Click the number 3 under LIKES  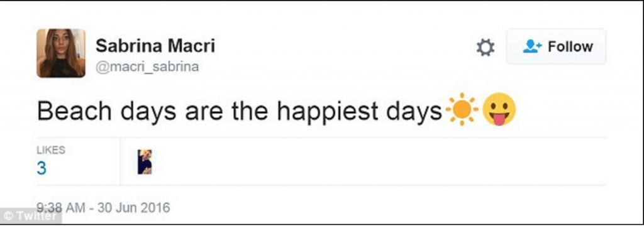(x=42, y=169)
